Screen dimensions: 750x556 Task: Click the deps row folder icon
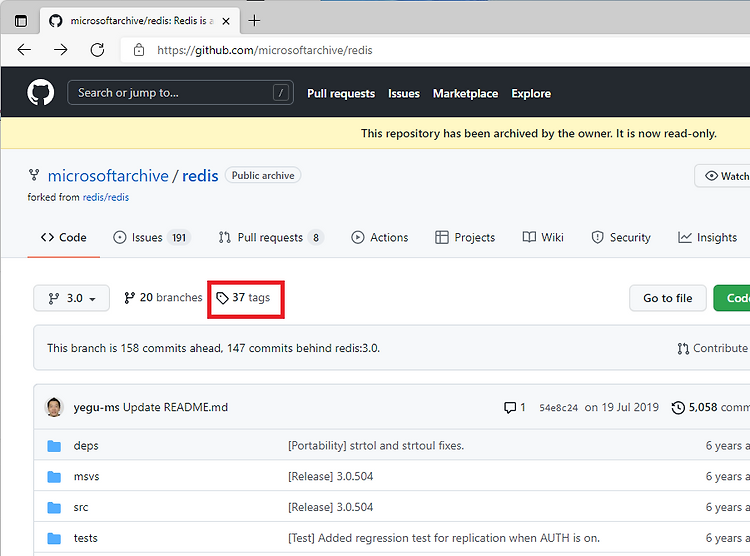click(x=54, y=446)
